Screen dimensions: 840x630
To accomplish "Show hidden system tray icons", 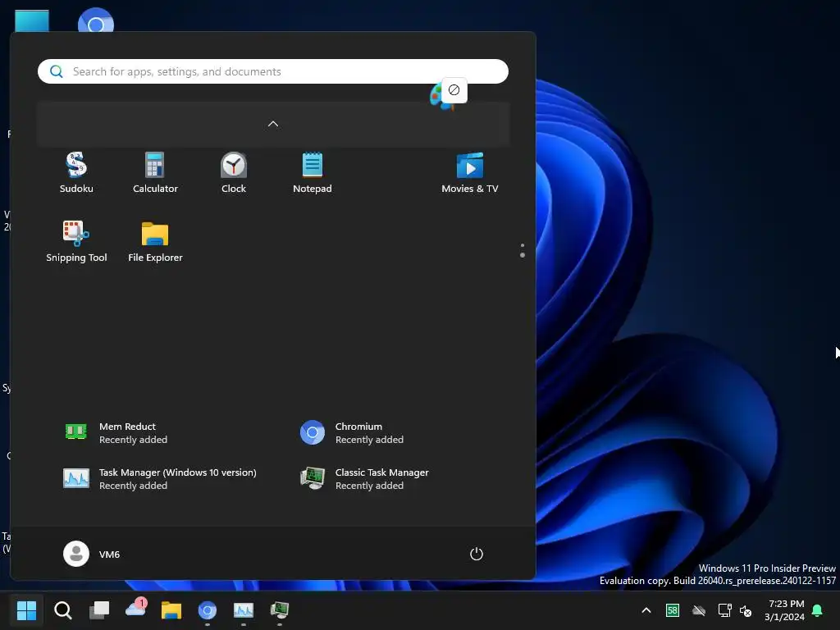I will [x=646, y=610].
